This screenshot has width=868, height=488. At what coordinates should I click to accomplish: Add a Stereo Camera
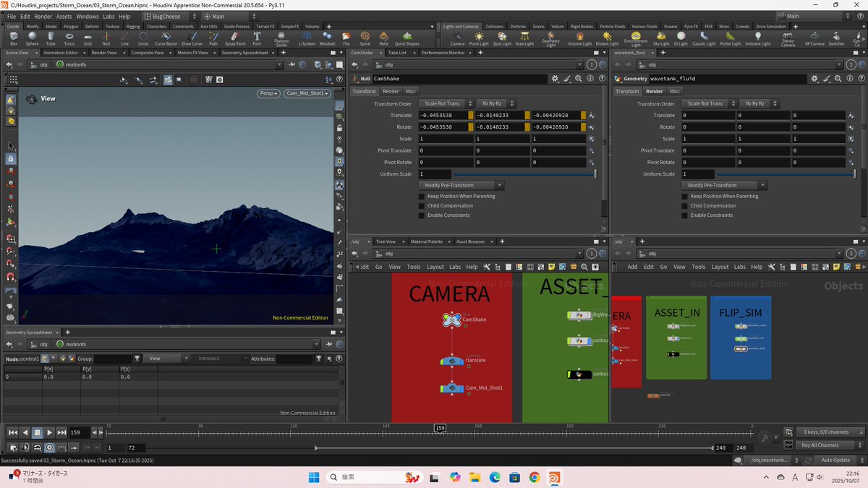point(788,38)
